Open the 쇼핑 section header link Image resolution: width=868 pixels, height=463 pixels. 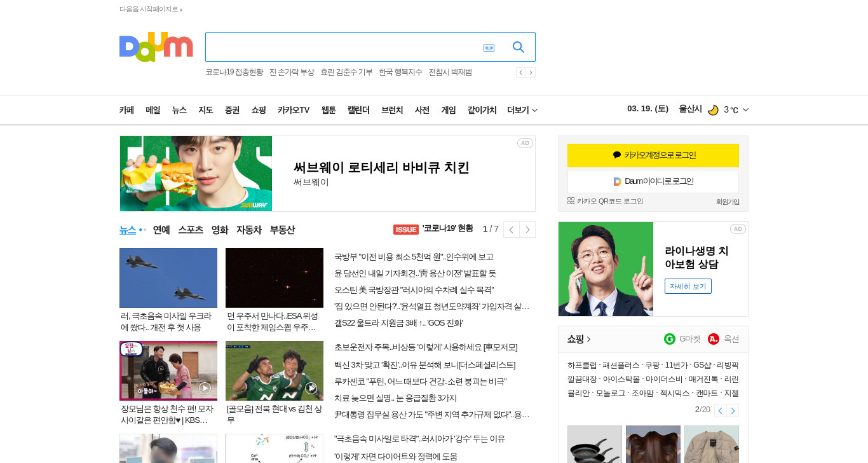click(580, 339)
